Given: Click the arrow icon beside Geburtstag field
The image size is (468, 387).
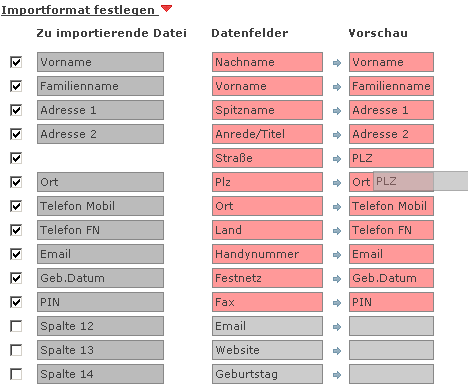Looking at the screenshot, I should tap(337, 375).
